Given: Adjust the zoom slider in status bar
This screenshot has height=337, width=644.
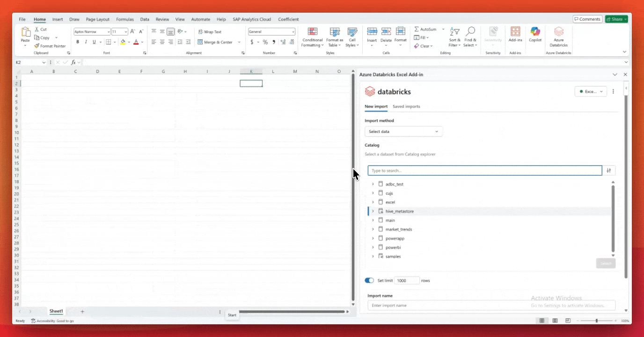Looking at the screenshot, I should pos(596,321).
